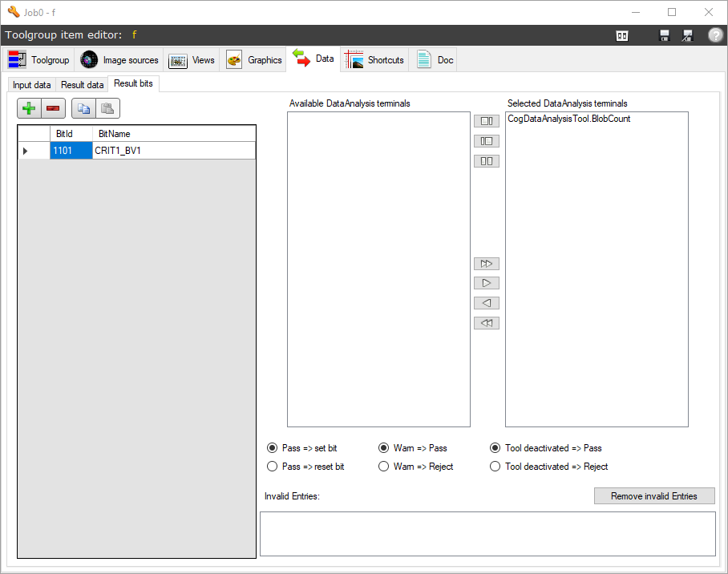Select Warn => Reject option

tap(416, 467)
